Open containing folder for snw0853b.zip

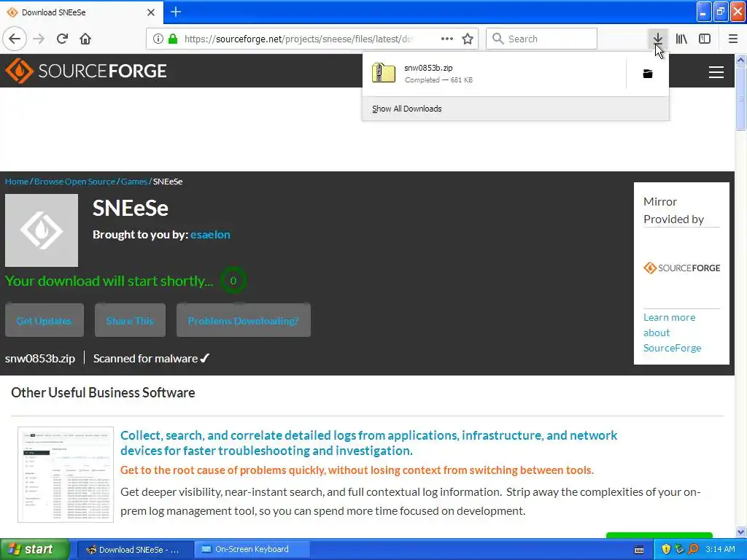point(648,74)
